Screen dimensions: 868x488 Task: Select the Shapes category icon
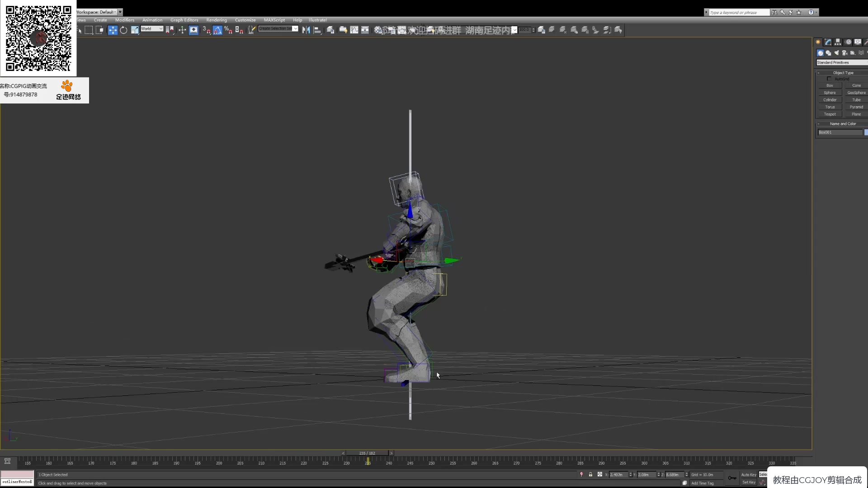coord(828,53)
